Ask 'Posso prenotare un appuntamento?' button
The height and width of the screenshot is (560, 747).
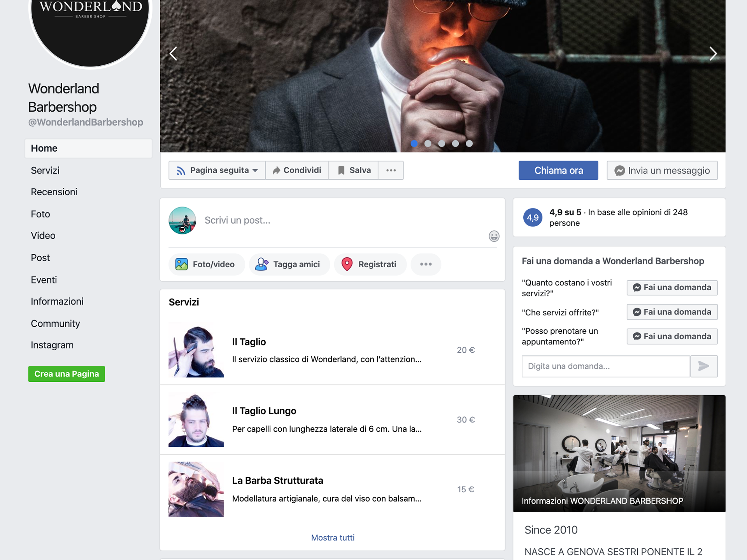(x=672, y=336)
